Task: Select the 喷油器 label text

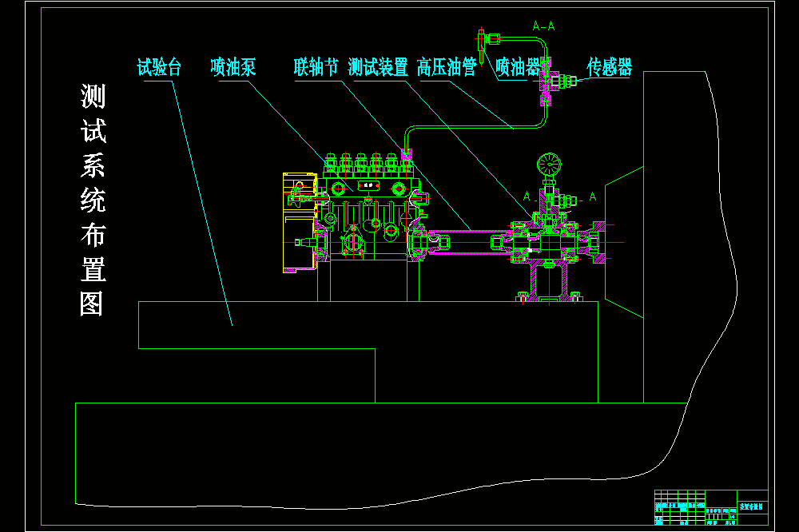Action: [x=518, y=67]
